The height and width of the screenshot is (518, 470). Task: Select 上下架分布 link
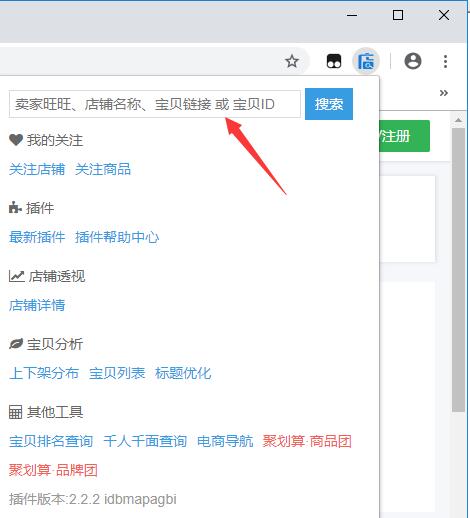click(x=44, y=373)
